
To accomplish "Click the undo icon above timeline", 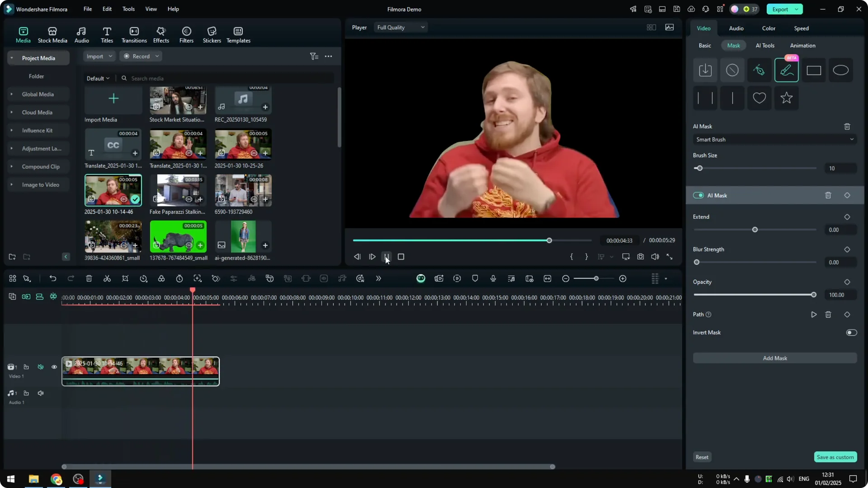I will coord(53,278).
